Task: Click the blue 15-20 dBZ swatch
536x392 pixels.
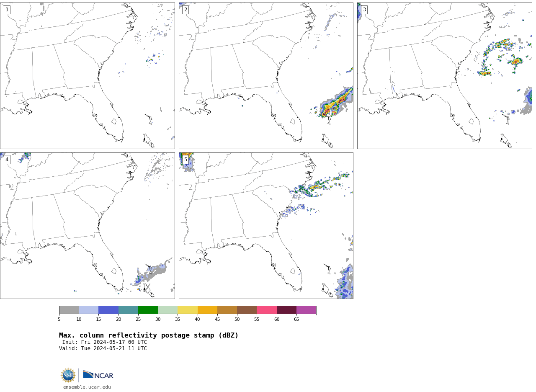Action: pos(108,310)
